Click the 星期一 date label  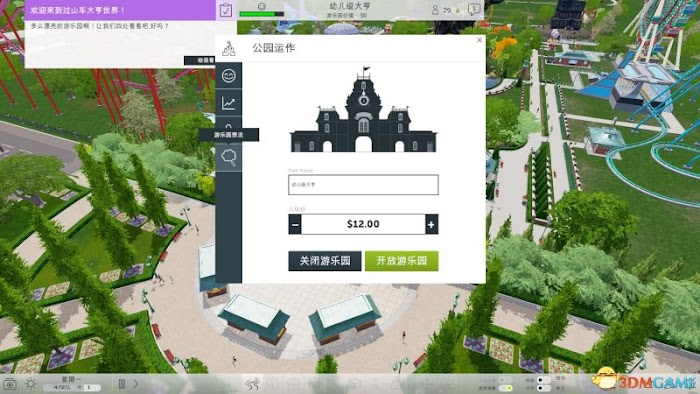(x=71, y=379)
